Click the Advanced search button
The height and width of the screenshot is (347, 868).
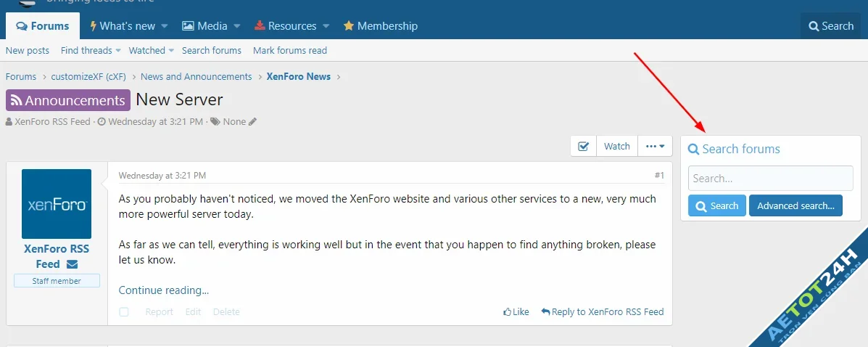tap(795, 206)
